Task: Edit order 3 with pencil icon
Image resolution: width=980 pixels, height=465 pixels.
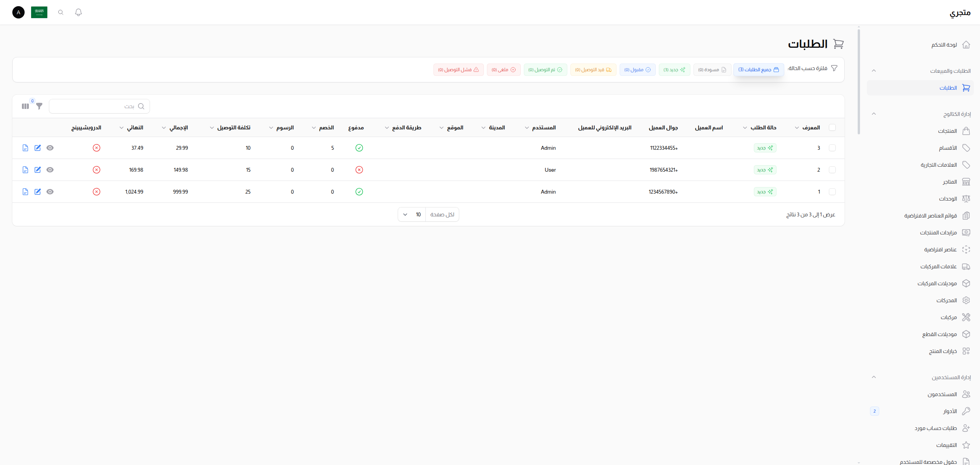Action: click(38, 148)
